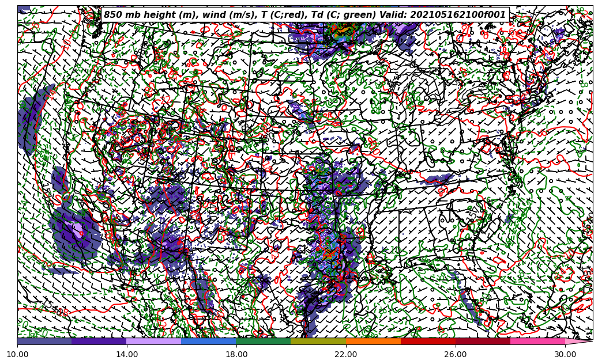Click the bright red 24–26 colorbar segment
The width and height of the screenshot is (598, 364).
point(428,341)
